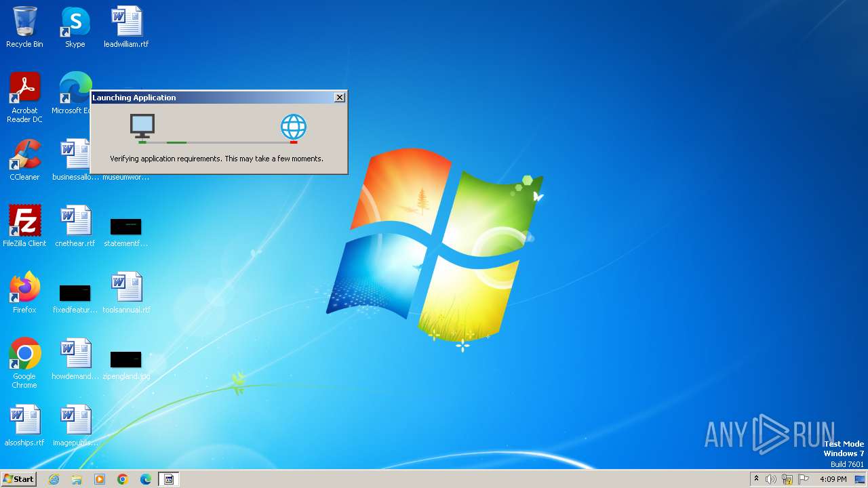Select alsoships.rtf document icon
868x488 pixels.
(x=24, y=426)
